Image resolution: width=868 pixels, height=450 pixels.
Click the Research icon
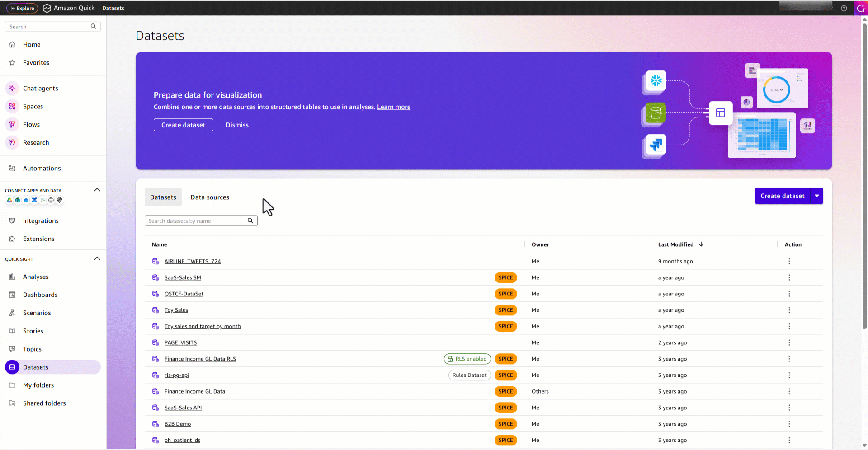pos(12,143)
